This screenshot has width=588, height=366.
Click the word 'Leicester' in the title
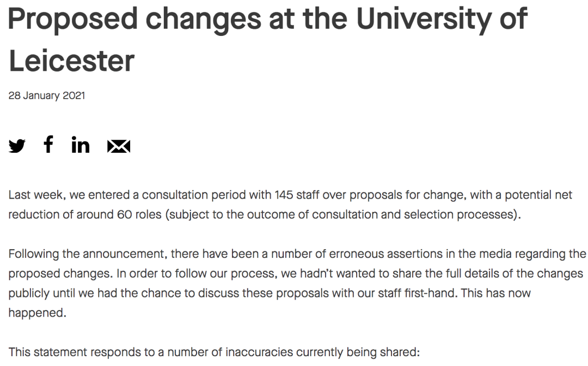[71, 61]
